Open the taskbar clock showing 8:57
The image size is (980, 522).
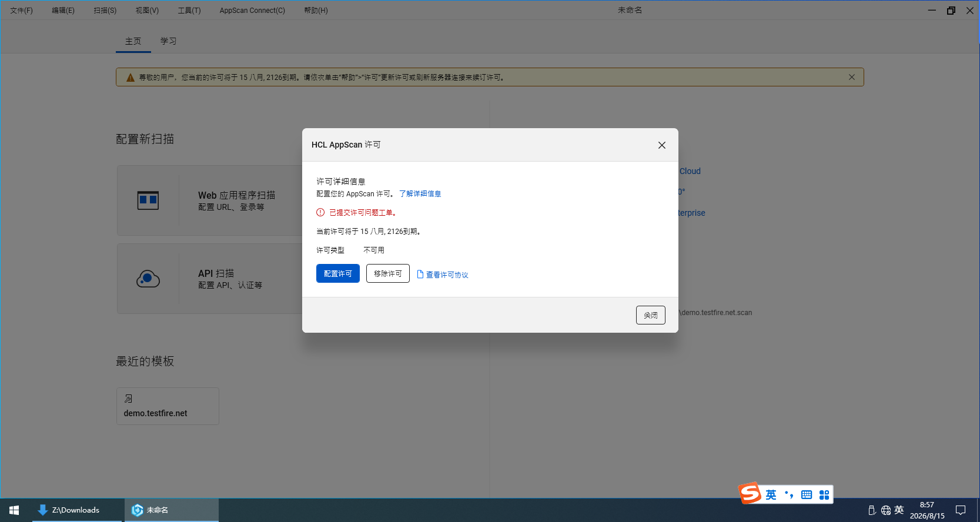coord(927,510)
